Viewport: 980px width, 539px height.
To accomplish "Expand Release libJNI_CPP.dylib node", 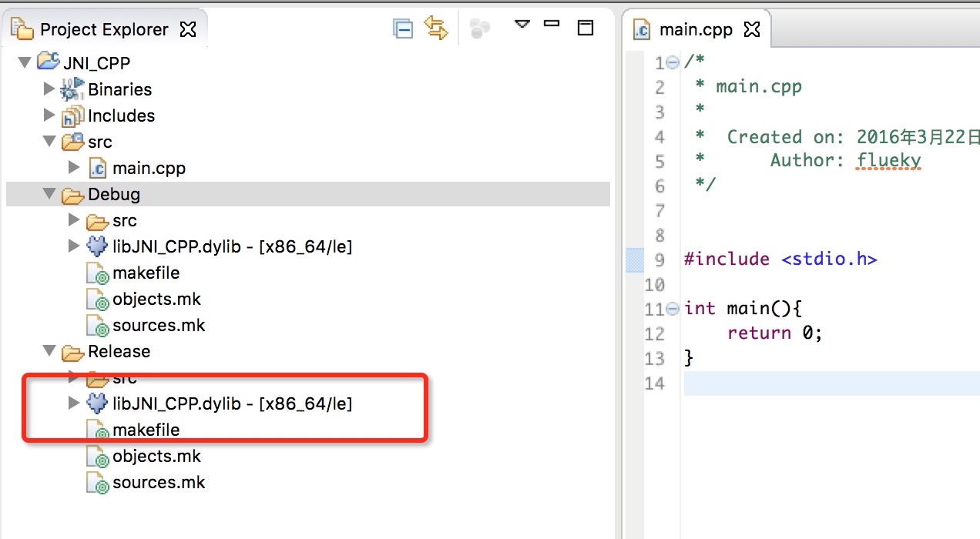I will pyautogui.click(x=74, y=403).
